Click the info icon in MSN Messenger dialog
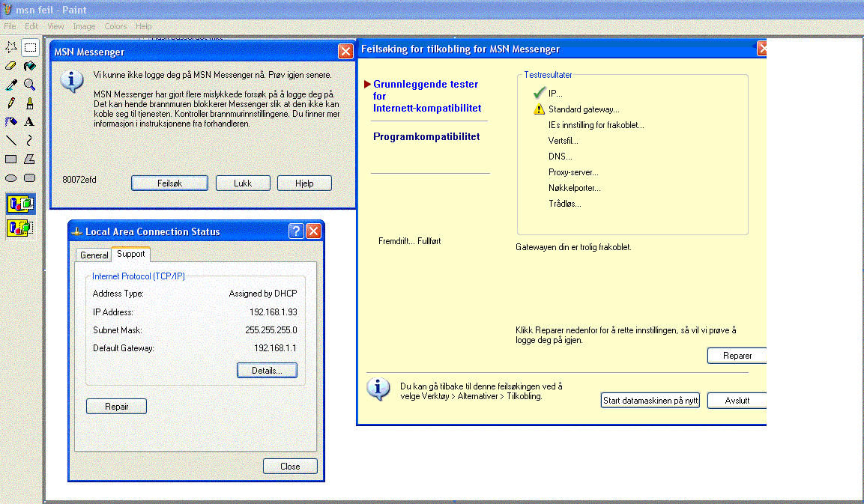The image size is (864, 504). 72,82
